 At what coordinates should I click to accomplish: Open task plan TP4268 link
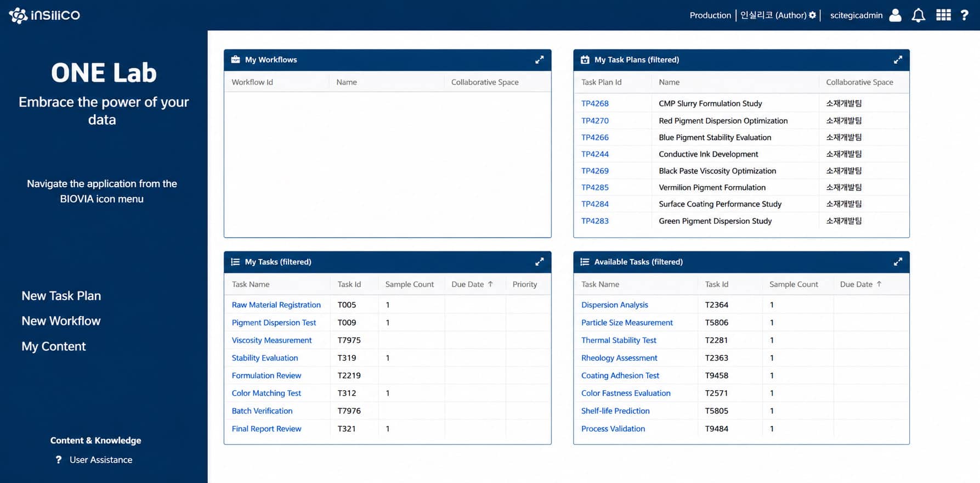(595, 103)
